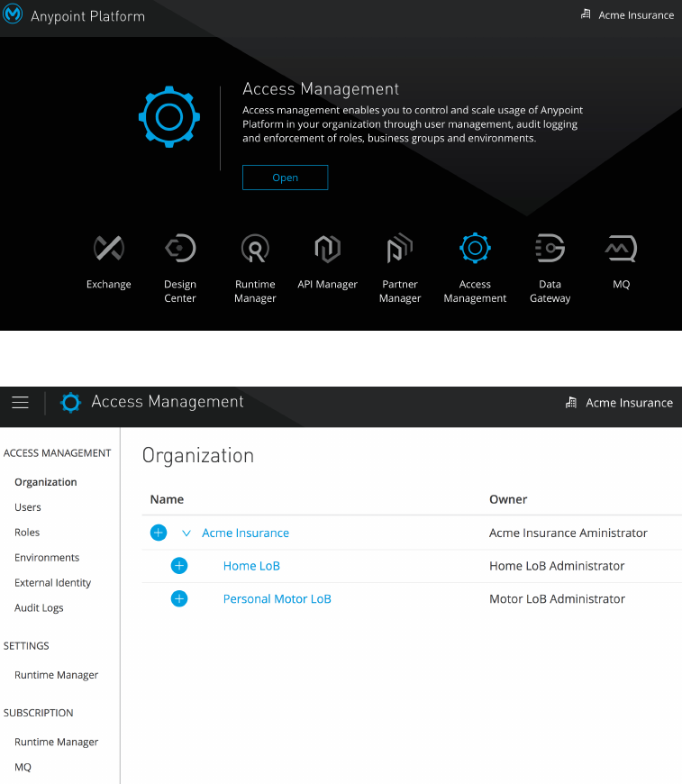Viewport: 682px width, 784px height.
Task: Click the Anypoint Platform title text
Action: click(x=87, y=16)
